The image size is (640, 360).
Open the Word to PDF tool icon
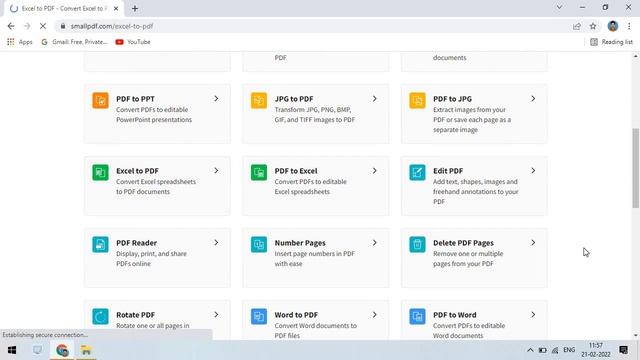pos(259,316)
